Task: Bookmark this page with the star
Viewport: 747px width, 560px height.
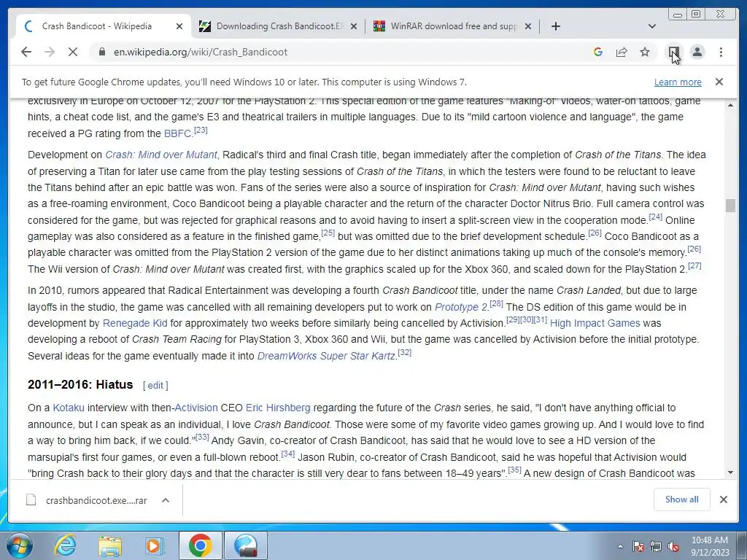Action: 645,52
